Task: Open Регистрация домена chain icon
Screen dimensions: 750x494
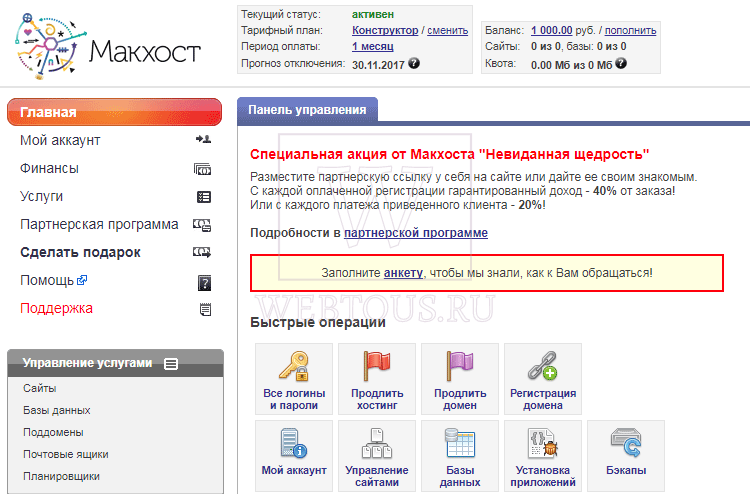Action: click(543, 366)
